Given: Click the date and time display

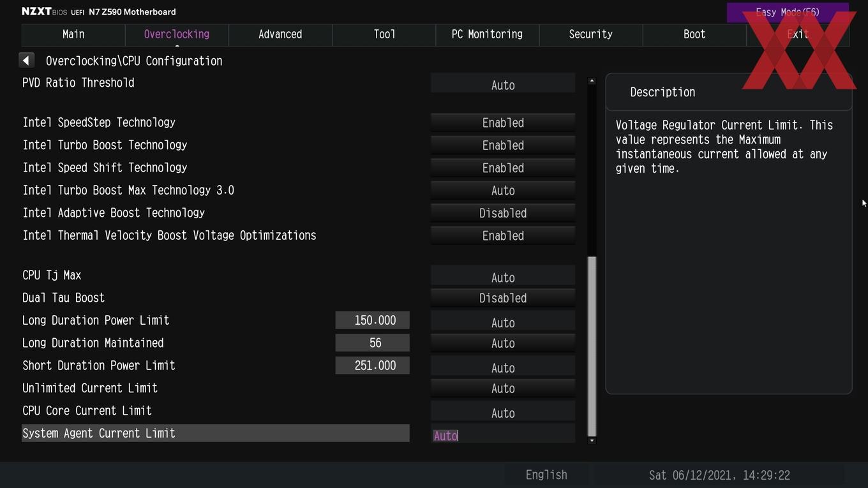Looking at the screenshot, I should point(719,475).
